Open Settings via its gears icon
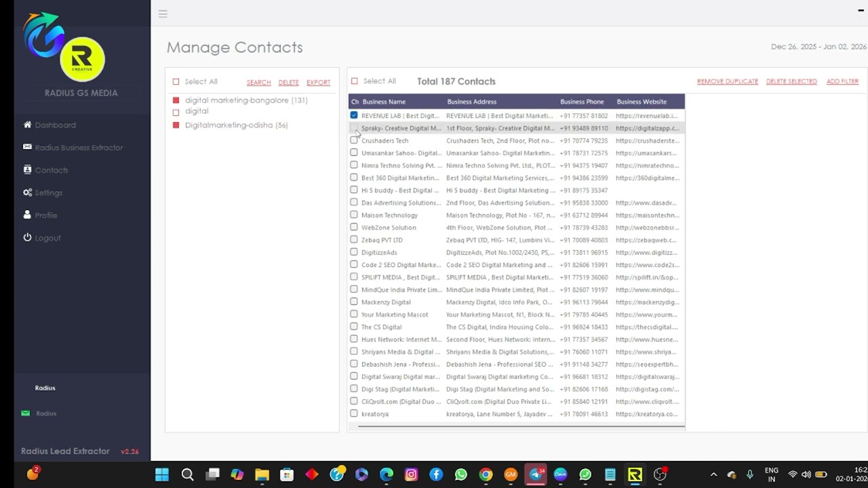Image resolution: width=868 pixels, height=488 pixels. coord(27,192)
